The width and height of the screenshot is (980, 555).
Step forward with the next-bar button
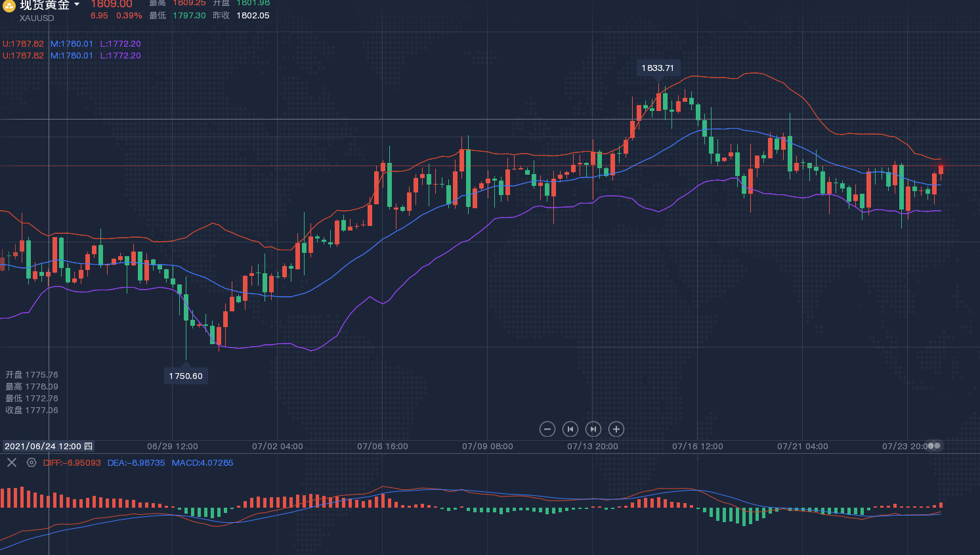tap(593, 429)
